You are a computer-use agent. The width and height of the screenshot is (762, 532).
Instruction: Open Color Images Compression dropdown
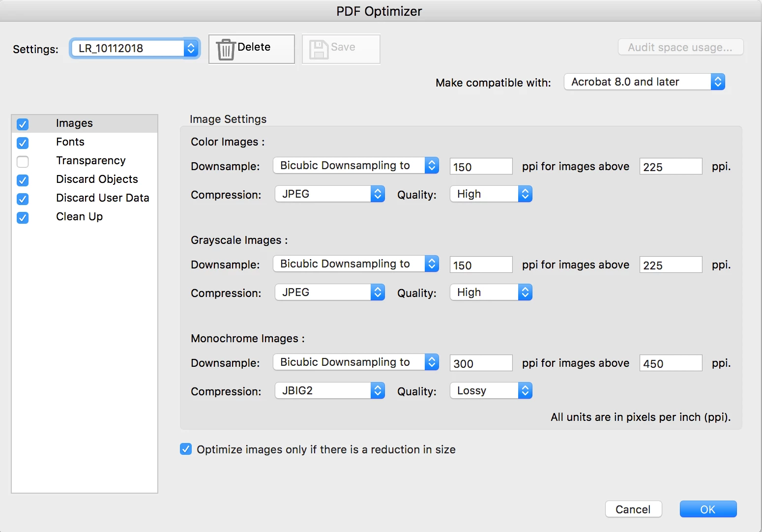[x=329, y=194]
